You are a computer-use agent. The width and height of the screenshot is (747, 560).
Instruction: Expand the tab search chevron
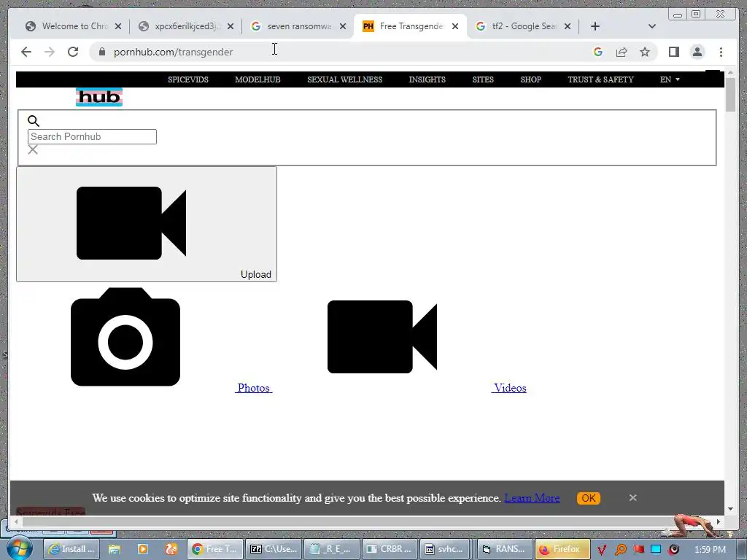tap(651, 26)
